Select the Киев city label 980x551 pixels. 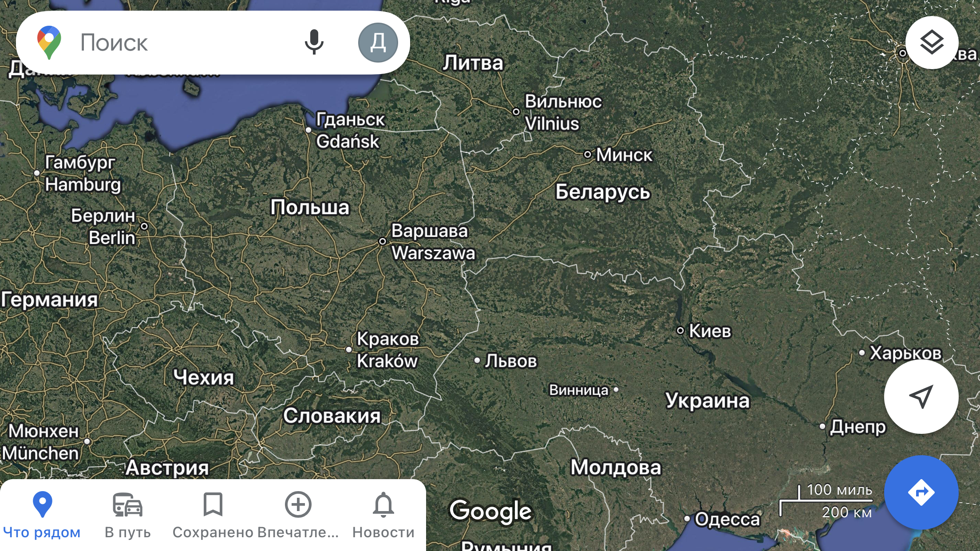(709, 331)
